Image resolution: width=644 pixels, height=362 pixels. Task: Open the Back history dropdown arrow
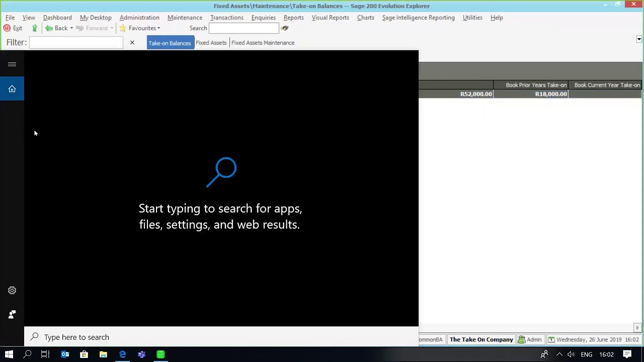[x=71, y=28]
